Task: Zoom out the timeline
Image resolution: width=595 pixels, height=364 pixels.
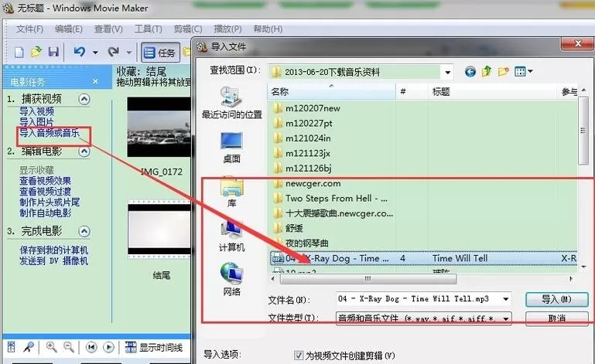Action: click(x=69, y=346)
